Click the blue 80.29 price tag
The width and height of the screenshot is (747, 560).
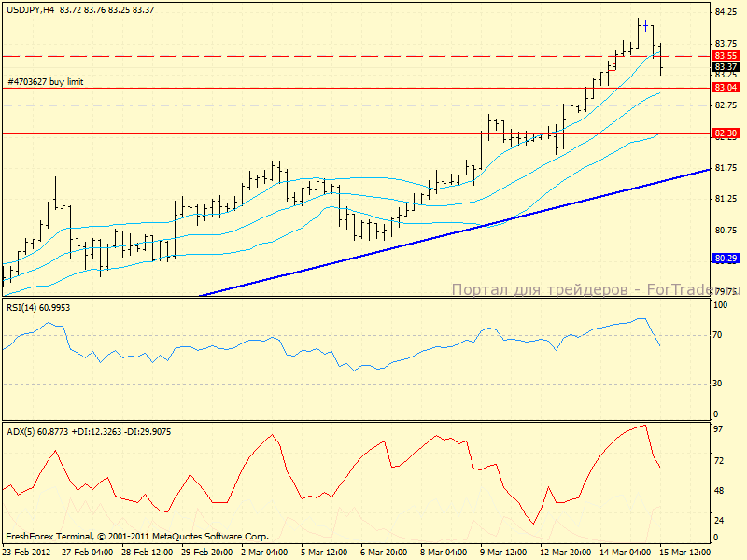coord(726,258)
